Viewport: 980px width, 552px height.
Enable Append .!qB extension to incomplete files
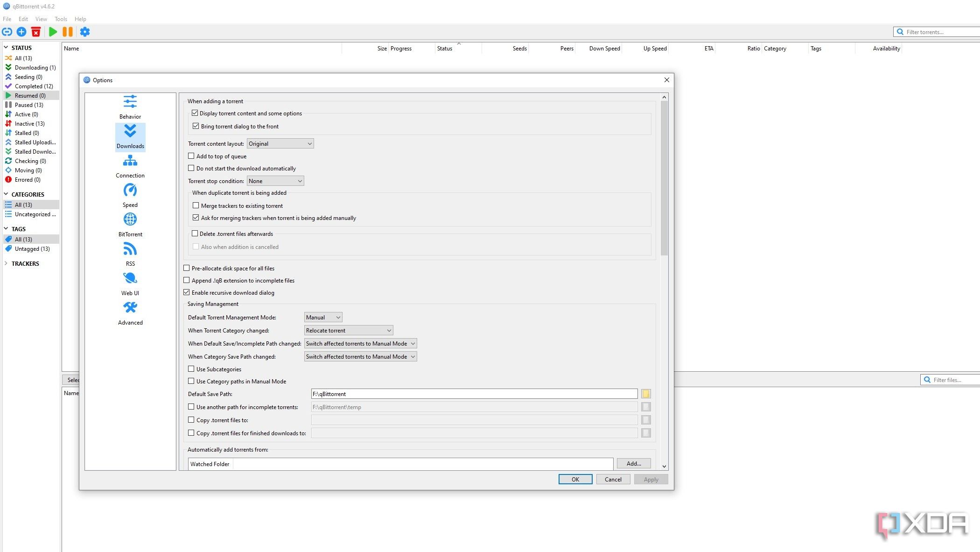tap(187, 280)
